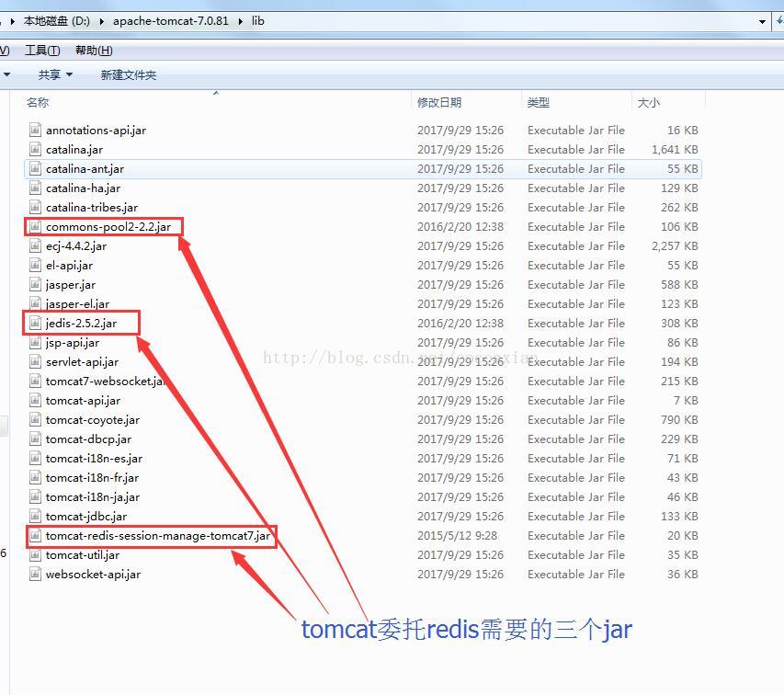This screenshot has height=695, width=784.
Task: Select the file named tomcat-util.jar
Action: pos(83,555)
